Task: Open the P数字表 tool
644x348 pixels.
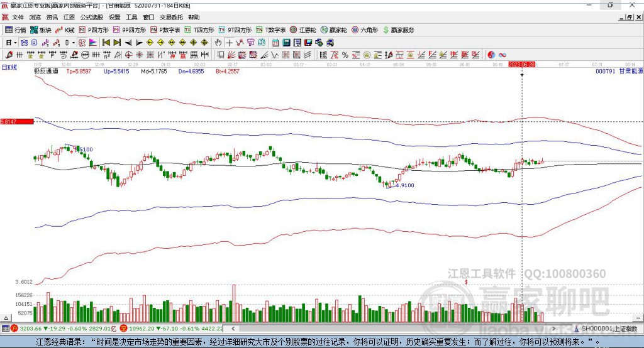Action: click(165, 30)
